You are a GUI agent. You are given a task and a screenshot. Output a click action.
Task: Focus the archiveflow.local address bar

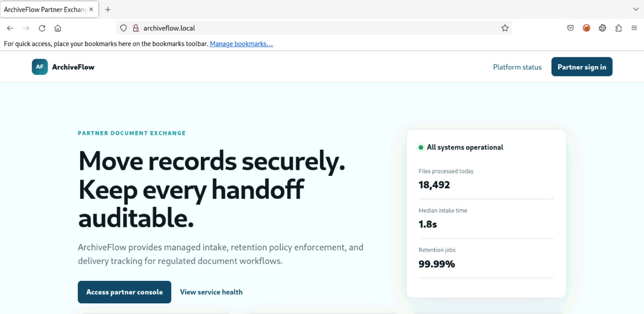(x=315, y=28)
